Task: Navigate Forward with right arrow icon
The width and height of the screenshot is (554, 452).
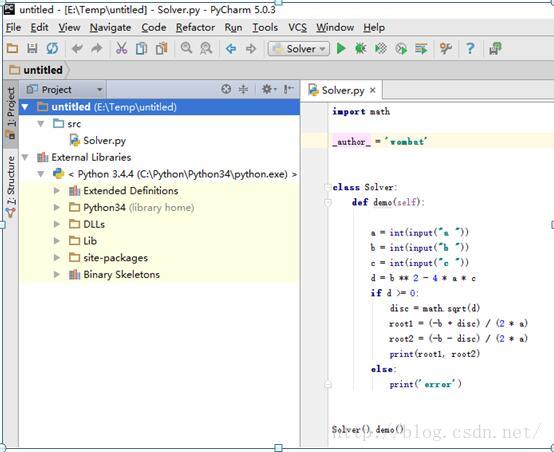Action: (251, 48)
